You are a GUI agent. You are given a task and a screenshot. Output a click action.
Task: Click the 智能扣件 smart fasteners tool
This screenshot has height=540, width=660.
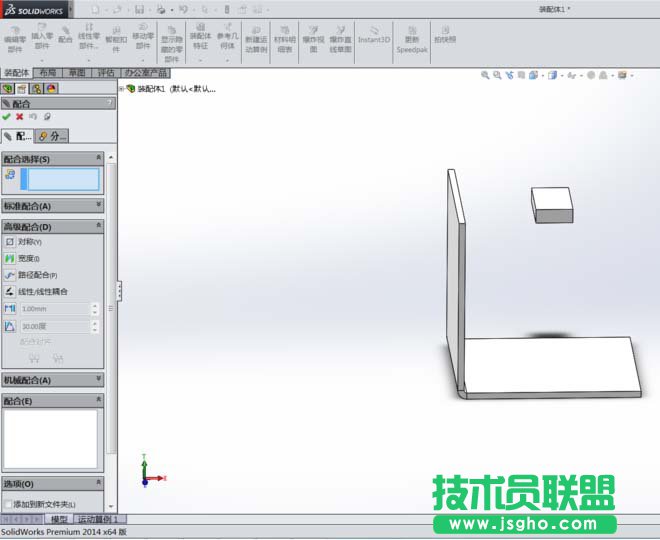(x=116, y=40)
